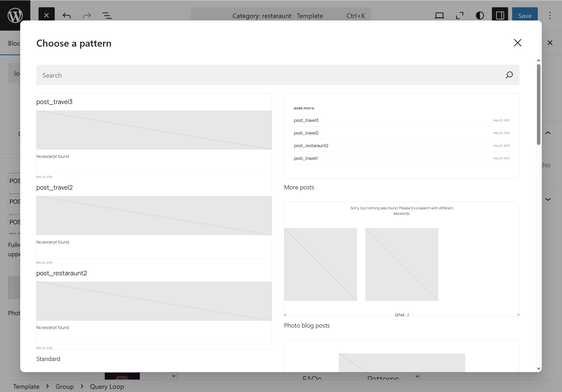Click the Zoom out expand icon
This screenshot has width=562, height=392.
click(459, 16)
